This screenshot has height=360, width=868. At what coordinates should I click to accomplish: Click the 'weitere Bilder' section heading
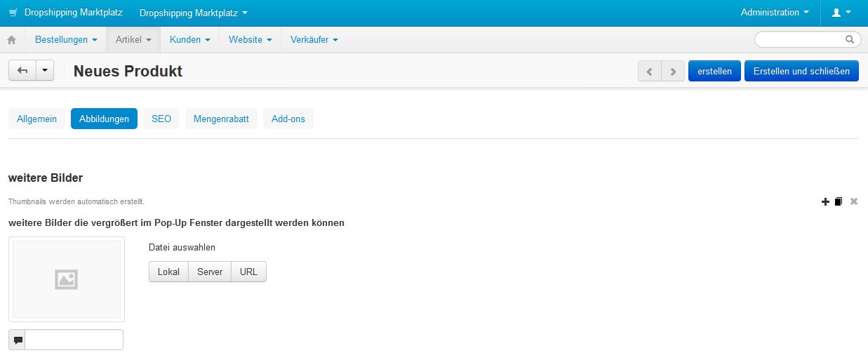click(x=46, y=178)
